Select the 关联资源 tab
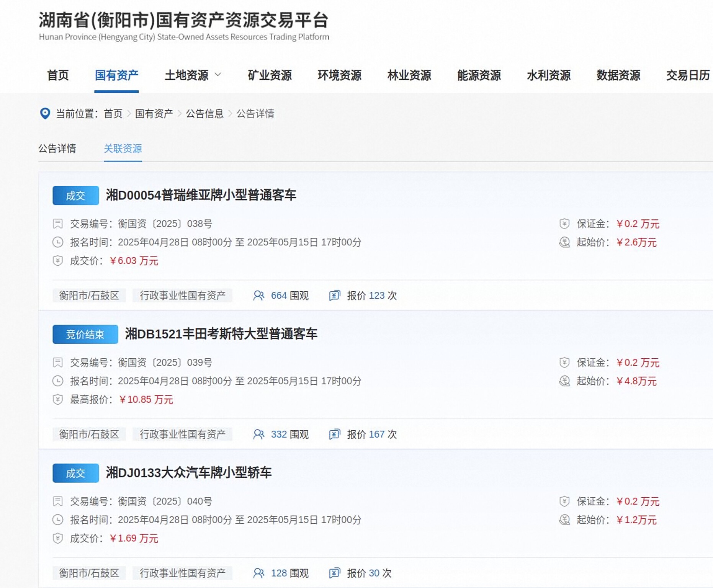 coord(123,149)
